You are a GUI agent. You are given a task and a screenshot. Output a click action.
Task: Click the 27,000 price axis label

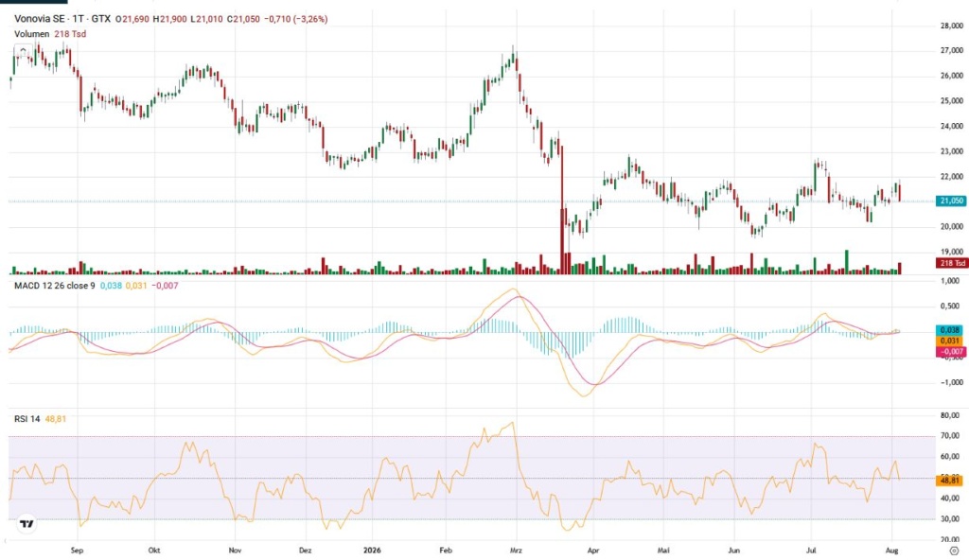click(x=952, y=51)
